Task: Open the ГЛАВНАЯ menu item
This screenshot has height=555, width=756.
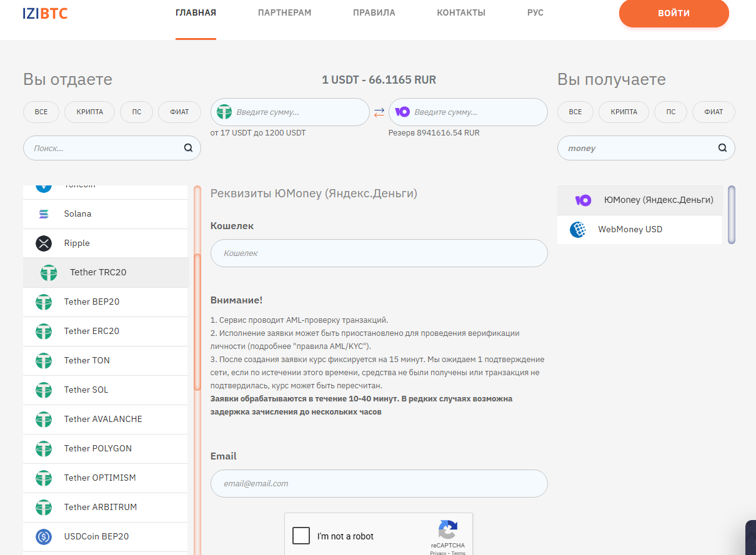Action: (196, 12)
